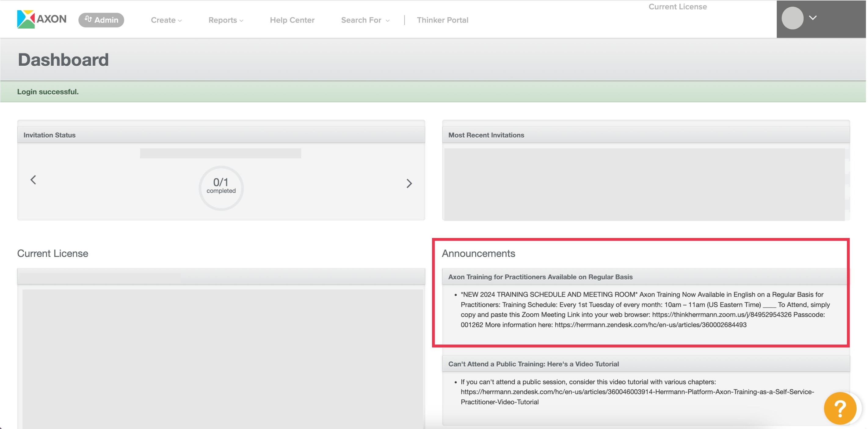Click the Login successful message
The image size is (868, 429).
48,92
